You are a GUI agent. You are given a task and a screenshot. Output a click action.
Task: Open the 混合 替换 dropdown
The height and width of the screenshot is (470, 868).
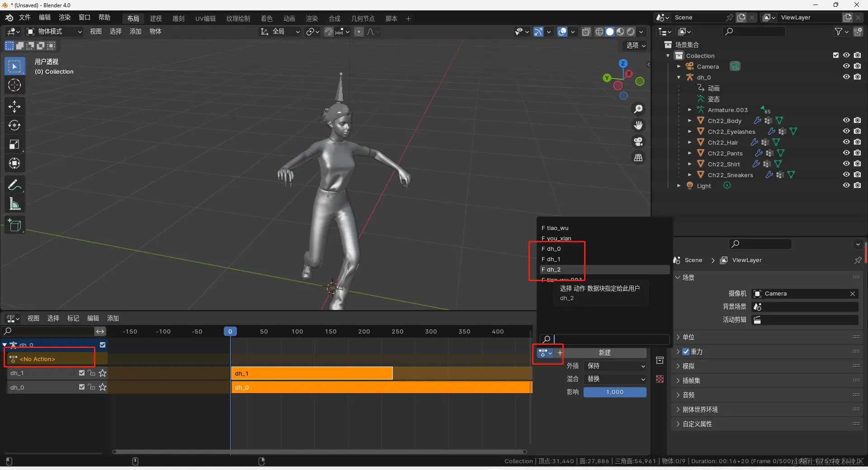pos(615,379)
